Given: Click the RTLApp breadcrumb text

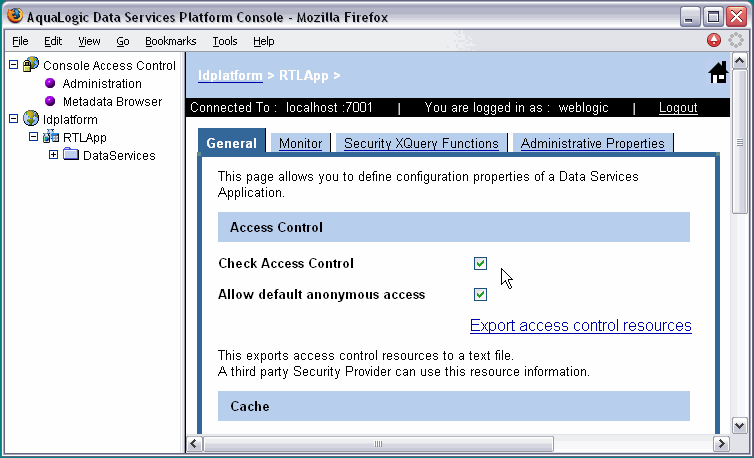Looking at the screenshot, I should tap(304, 76).
